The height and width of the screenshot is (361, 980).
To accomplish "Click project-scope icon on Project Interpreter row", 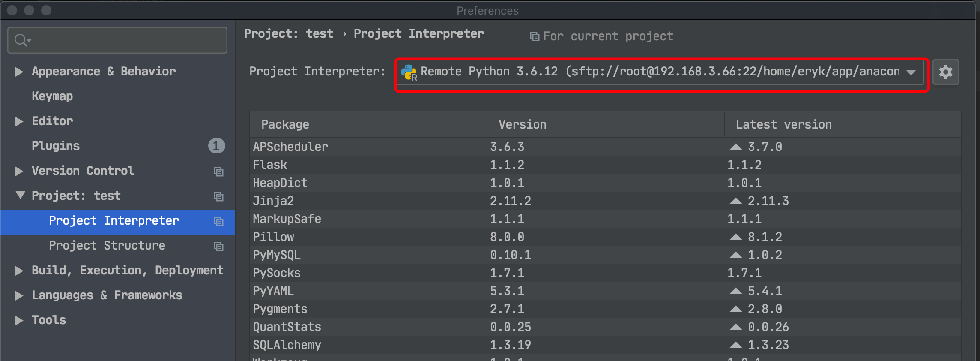I will tap(219, 222).
